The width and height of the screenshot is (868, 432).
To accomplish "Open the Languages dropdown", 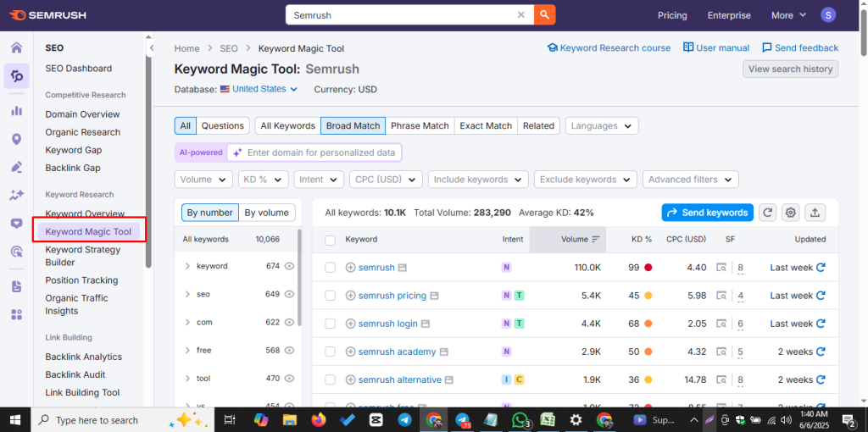I will pos(602,125).
